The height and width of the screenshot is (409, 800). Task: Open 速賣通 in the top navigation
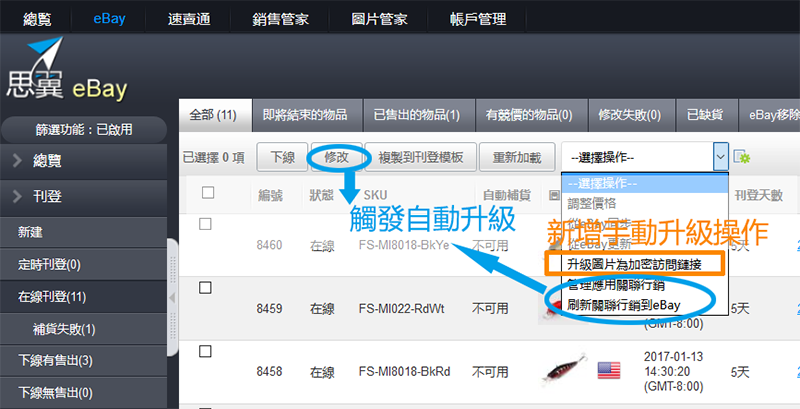click(x=189, y=19)
